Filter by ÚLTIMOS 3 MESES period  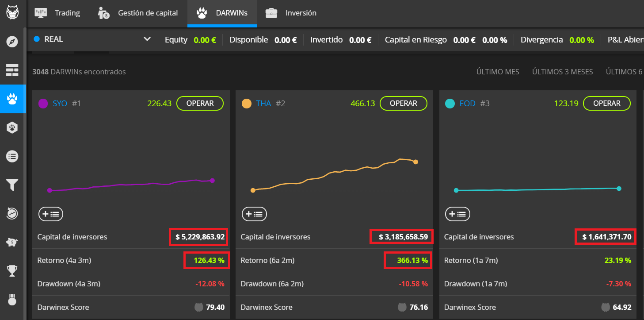click(563, 72)
